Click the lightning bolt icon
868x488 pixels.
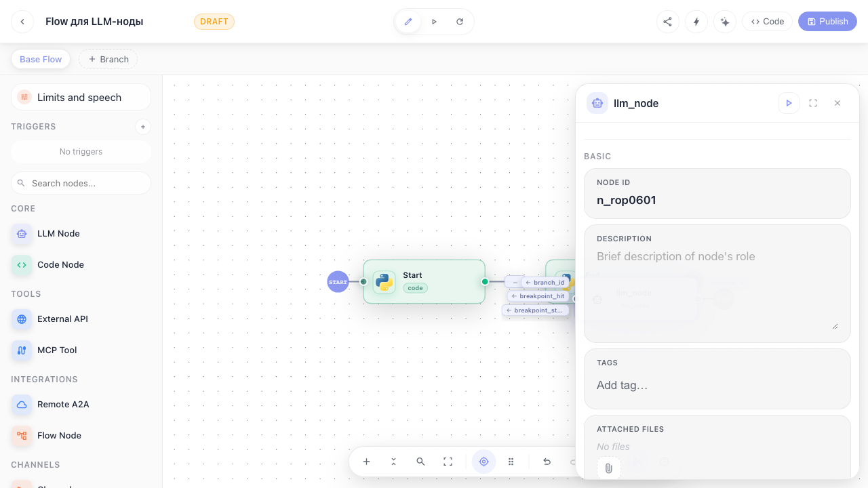pyautogui.click(x=696, y=22)
